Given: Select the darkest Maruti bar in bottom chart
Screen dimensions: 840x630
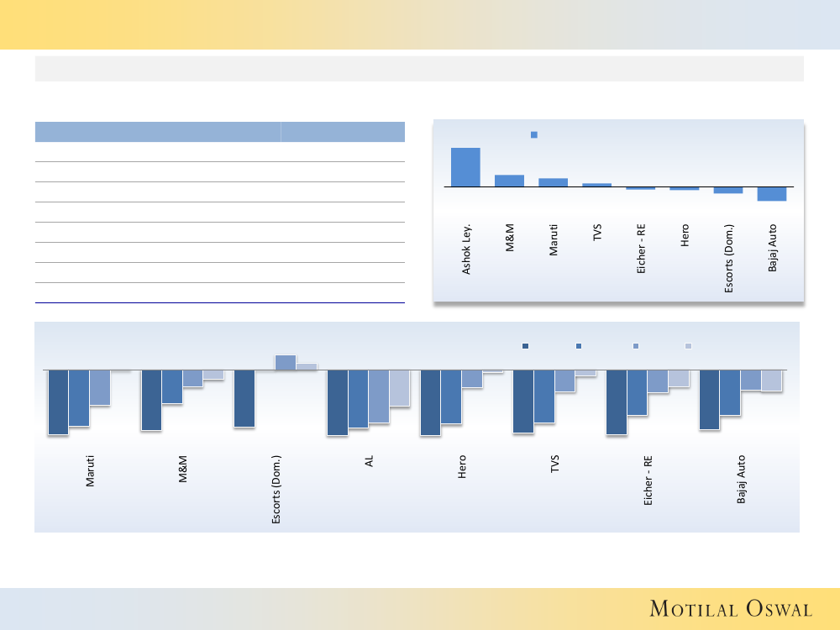Looking at the screenshot, I should (x=58, y=402).
